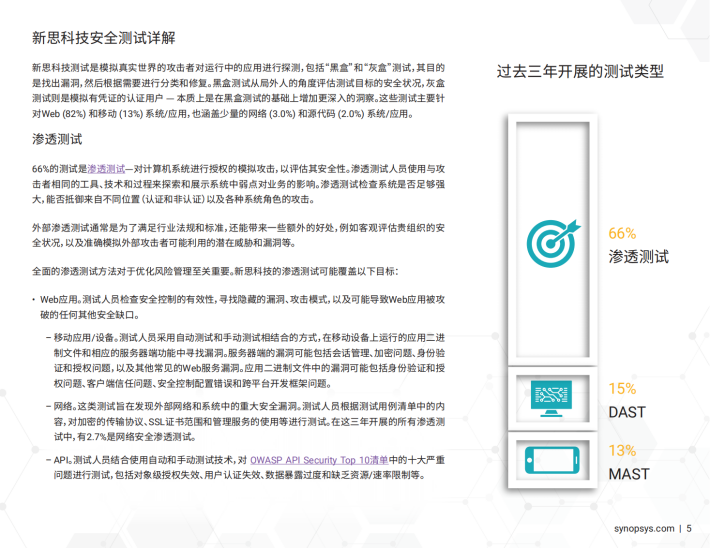Viewport: 710px width, 548px height.
Task: Click the 66% percentage label
Action: click(623, 233)
